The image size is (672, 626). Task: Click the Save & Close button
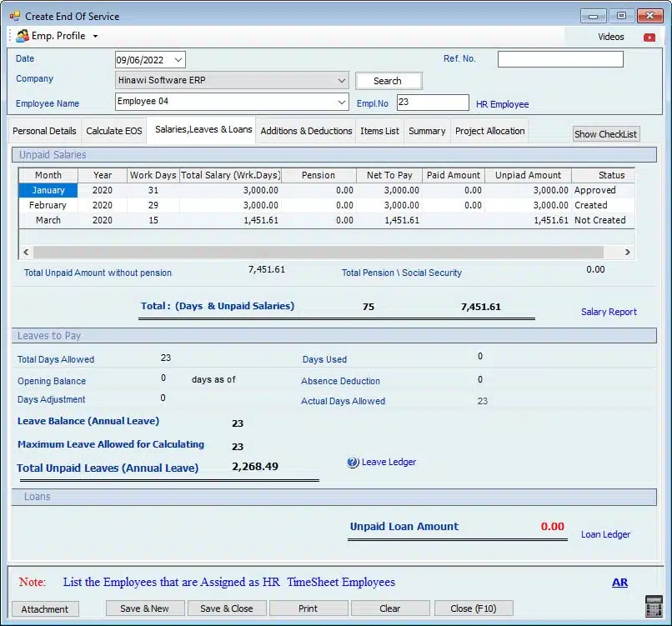[x=226, y=608]
